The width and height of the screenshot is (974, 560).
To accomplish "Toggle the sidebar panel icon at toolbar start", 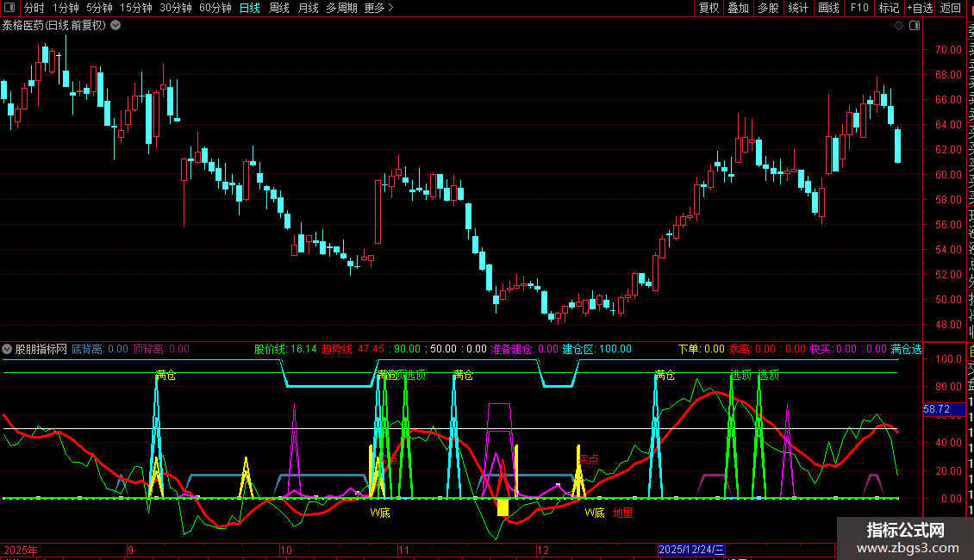I will click(x=9, y=8).
